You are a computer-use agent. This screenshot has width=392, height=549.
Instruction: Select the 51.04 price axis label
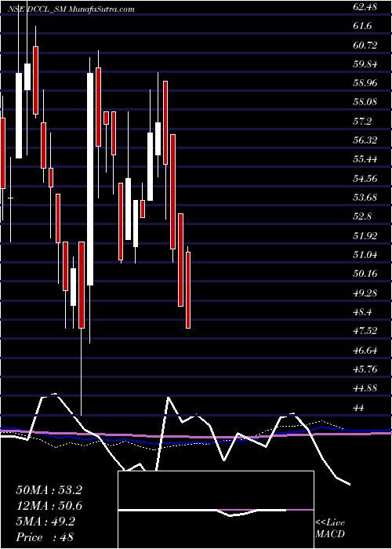(365, 255)
